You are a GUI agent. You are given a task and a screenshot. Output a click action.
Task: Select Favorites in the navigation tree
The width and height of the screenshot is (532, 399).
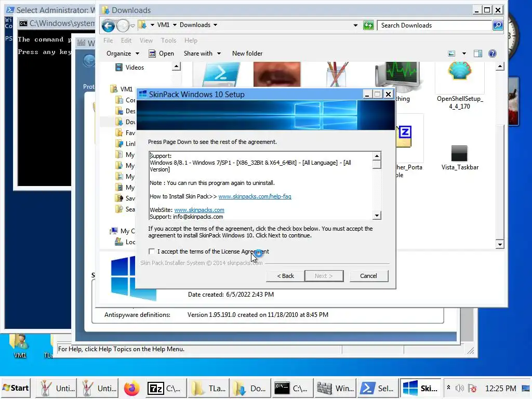click(x=126, y=132)
